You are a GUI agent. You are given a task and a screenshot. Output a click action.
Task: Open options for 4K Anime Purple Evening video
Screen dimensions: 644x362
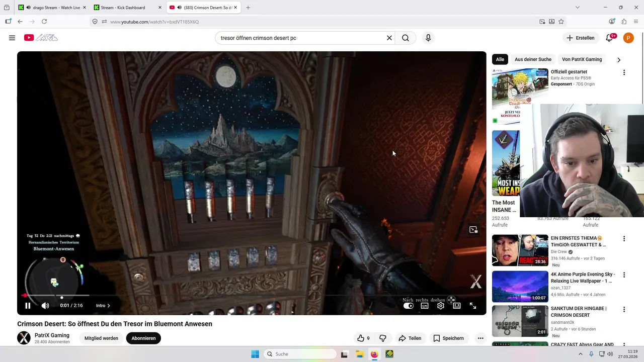tap(624, 275)
